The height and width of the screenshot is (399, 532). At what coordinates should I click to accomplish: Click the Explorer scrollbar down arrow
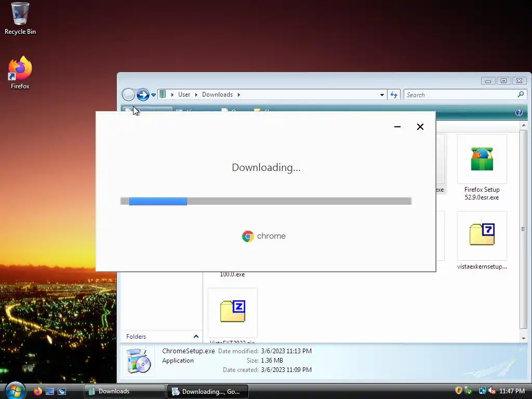pyautogui.click(x=524, y=338)
